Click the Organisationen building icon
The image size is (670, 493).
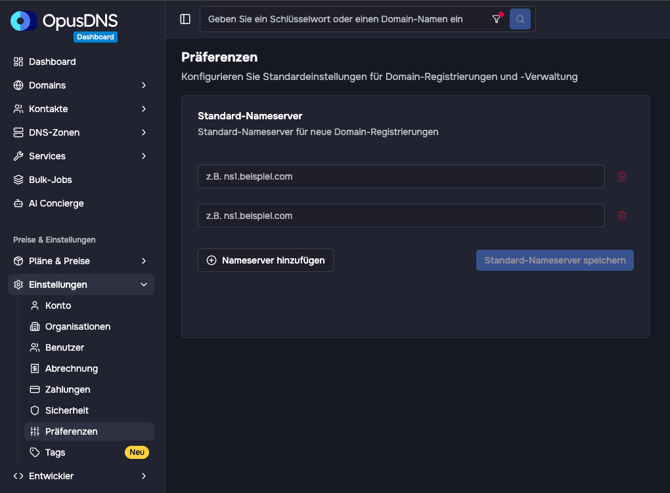point(35,327)
